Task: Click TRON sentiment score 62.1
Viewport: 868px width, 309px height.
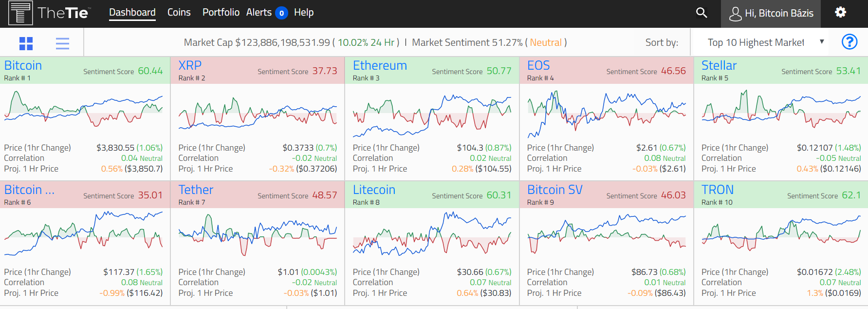Action: (851, 195)
